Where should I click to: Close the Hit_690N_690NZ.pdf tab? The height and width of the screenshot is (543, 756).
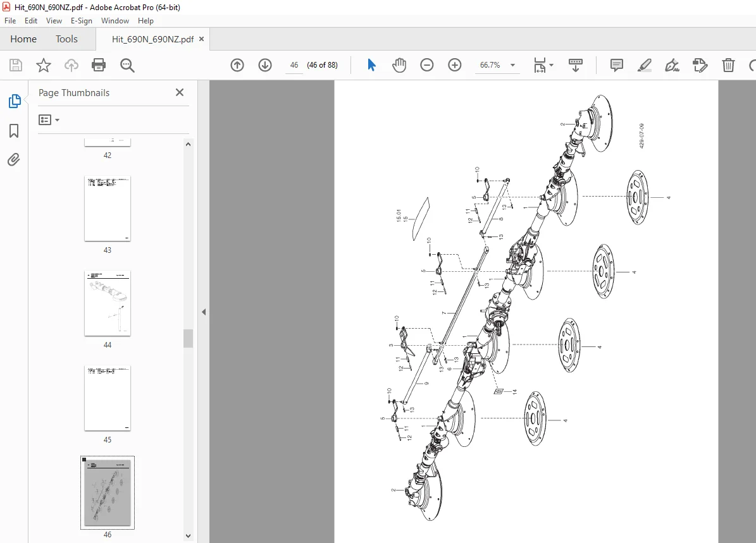pyautogui.click(x=202, y=39)
